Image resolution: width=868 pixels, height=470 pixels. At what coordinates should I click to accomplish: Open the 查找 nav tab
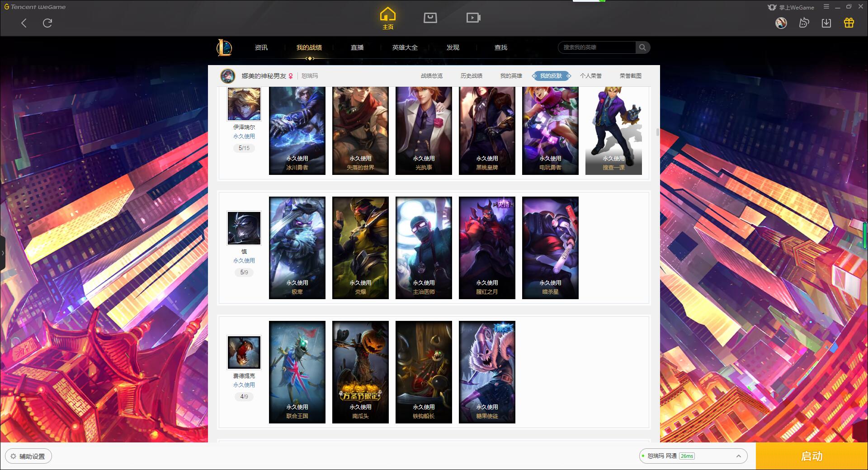(501, 47)
